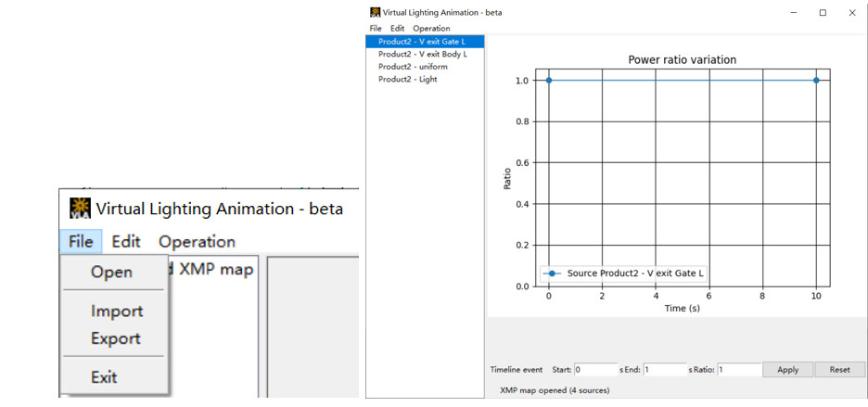Choose Exit from the File dropdown

coord(104,377)
